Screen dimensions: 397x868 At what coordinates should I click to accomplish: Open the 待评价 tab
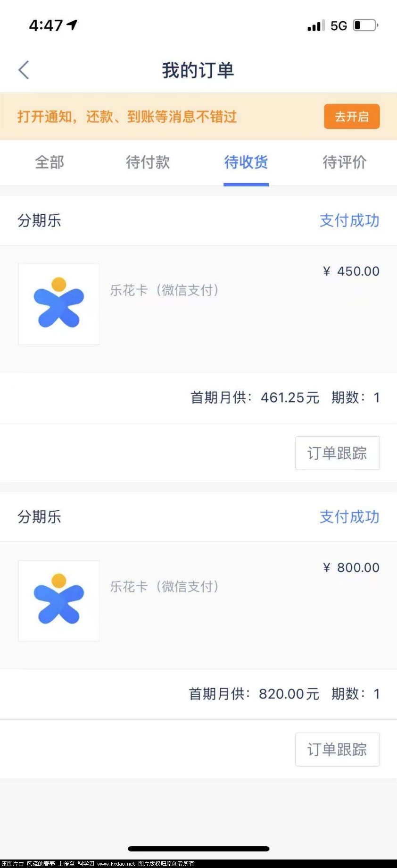pos(344,162)
